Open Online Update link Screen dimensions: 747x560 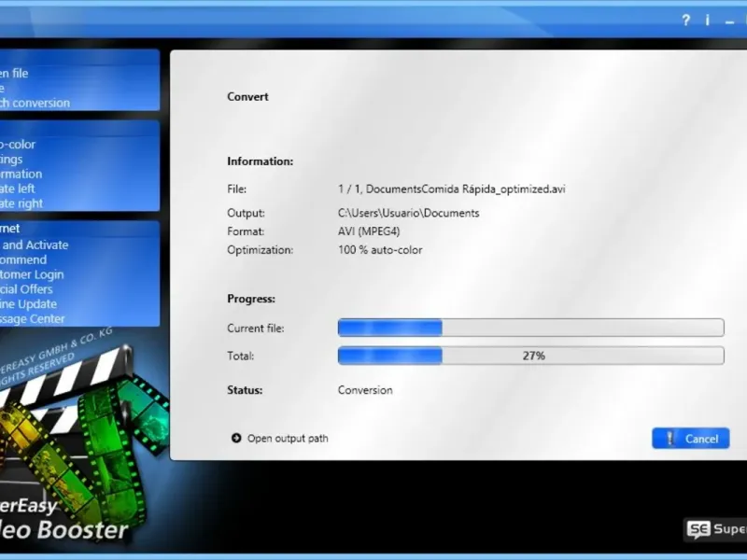click(28, 304)
